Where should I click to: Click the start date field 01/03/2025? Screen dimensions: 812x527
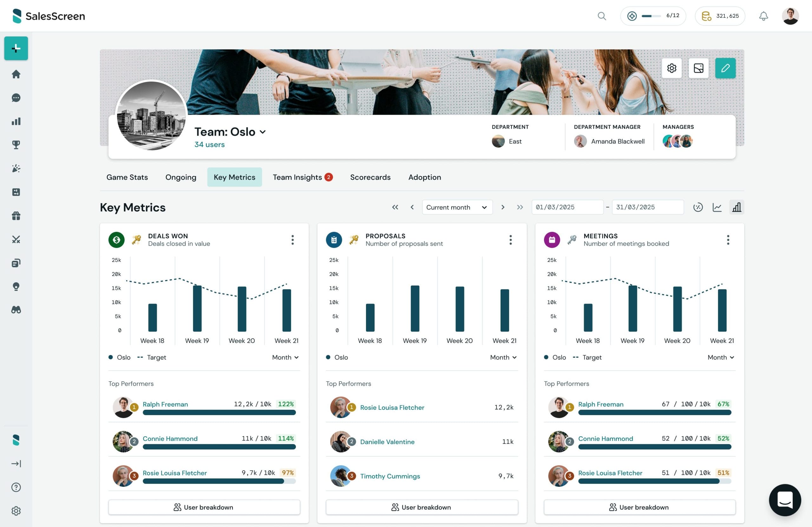567,207
